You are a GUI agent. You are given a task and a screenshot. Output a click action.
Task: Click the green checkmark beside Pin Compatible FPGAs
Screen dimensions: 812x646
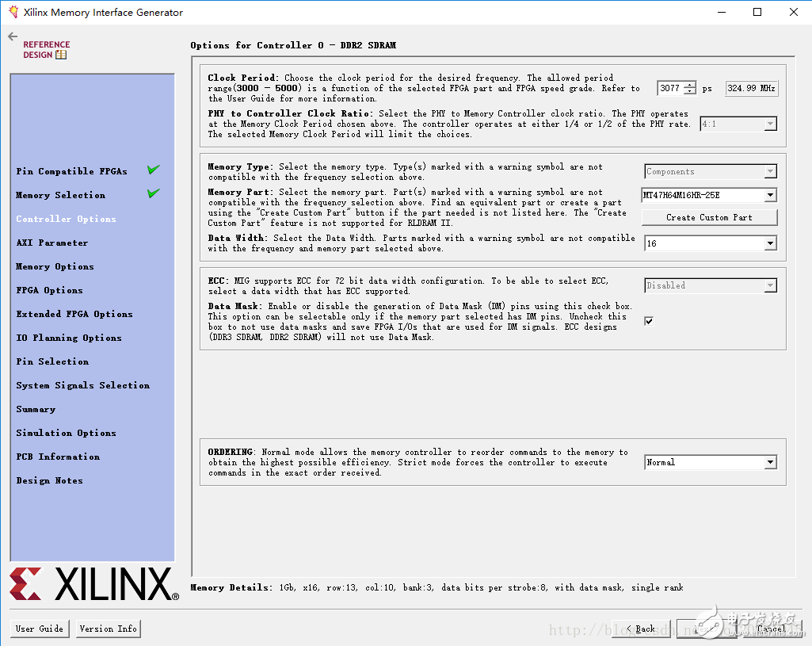[x=154, y=170]
